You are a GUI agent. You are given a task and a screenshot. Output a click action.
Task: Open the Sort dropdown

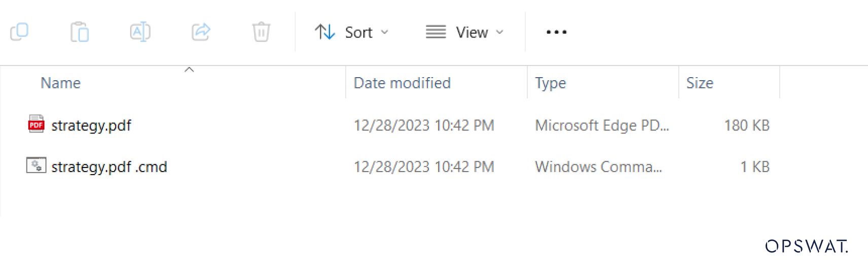351,32
